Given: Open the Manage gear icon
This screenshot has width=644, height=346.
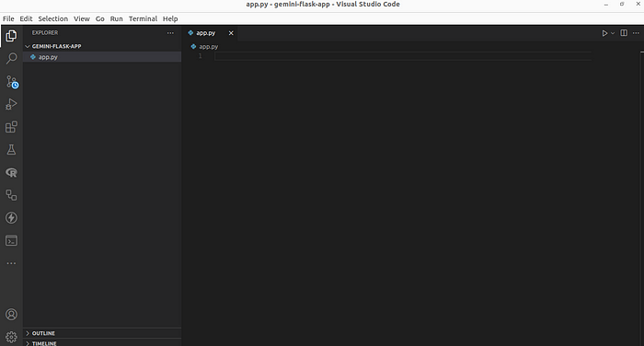Looking at the screenshot, I should (11, 337).
